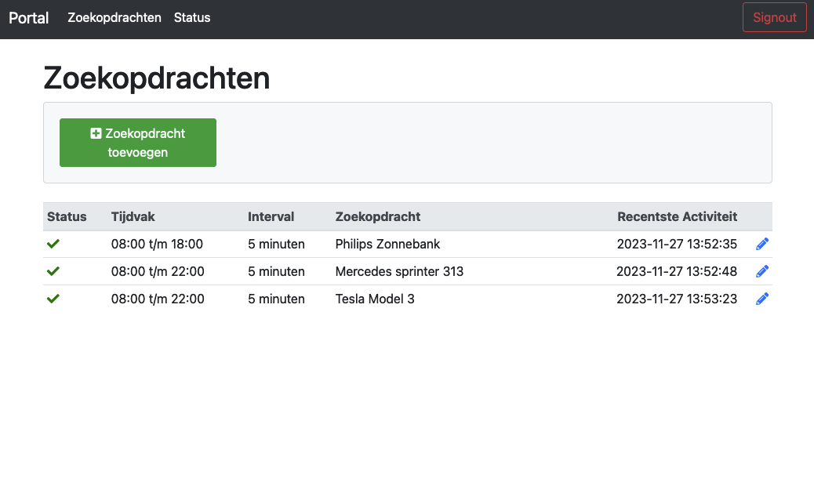814x504 pixels.
Task: Select the Philips Zonnebank search name
Action: coord(387,244)
